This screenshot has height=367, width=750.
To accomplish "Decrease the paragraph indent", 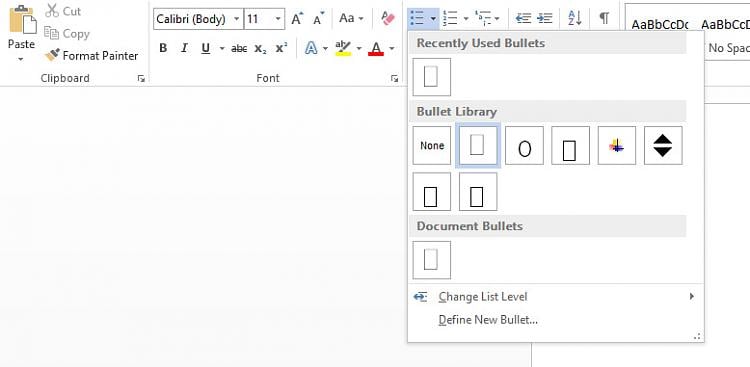I will pos(523,18).
